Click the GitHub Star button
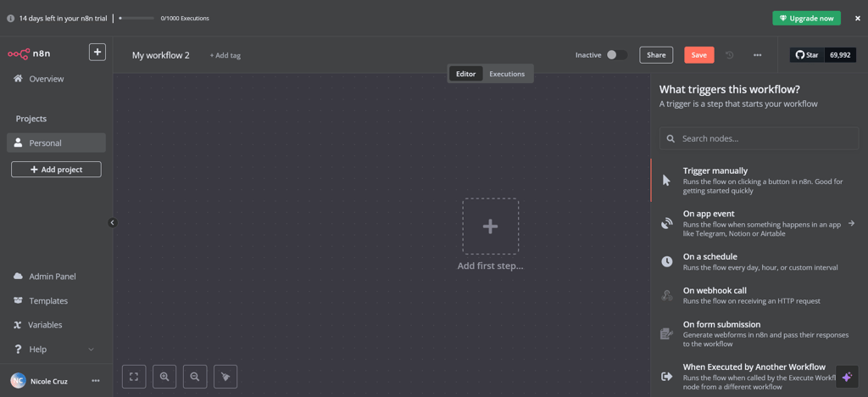 pyautogui.click(x=807, y=55)
